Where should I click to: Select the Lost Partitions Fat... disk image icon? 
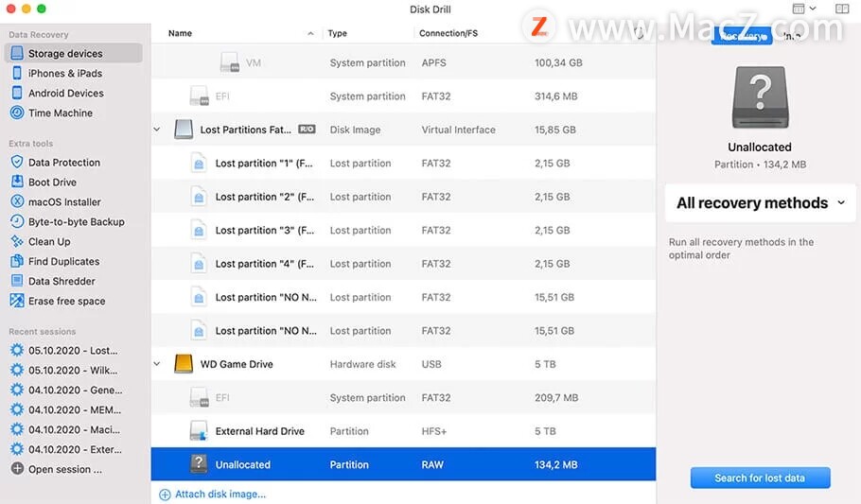pyautogui.click(x=184, y=130)
